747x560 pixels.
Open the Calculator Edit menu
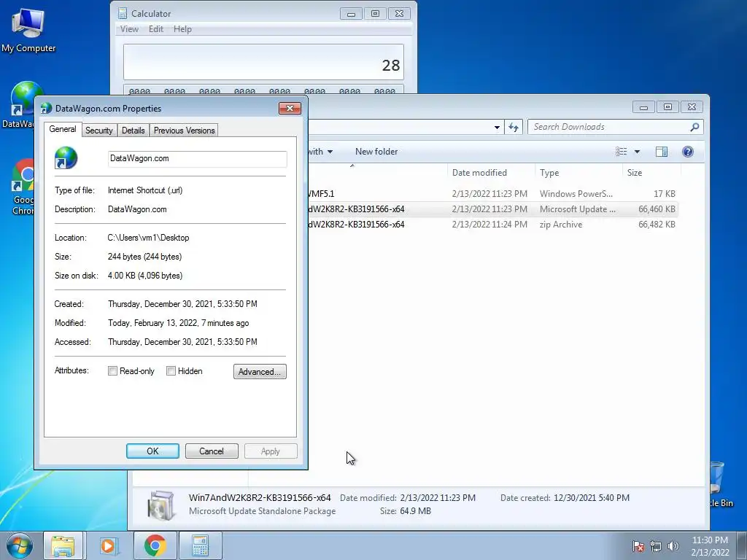tap(156, 29)
